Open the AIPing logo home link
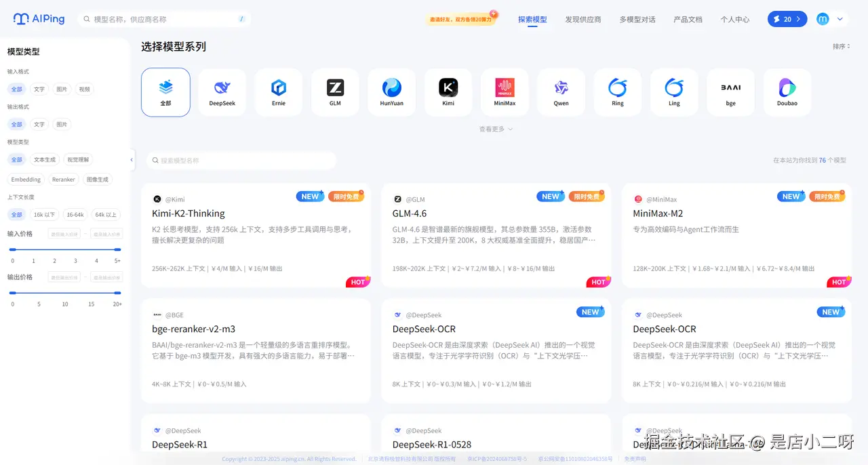 (x=39, y=19)
